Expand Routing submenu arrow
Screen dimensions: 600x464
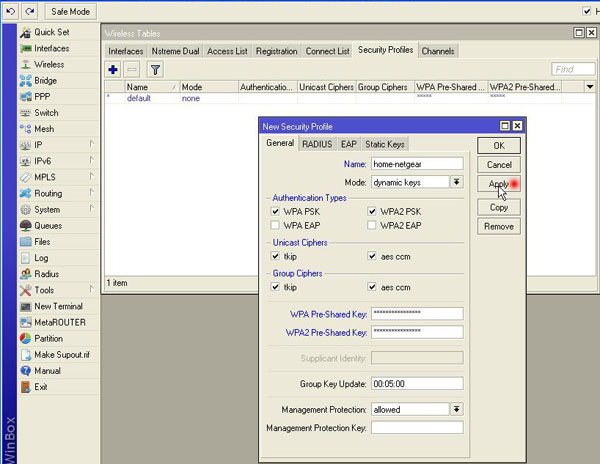pyautogui.click(x=91, y=192)
